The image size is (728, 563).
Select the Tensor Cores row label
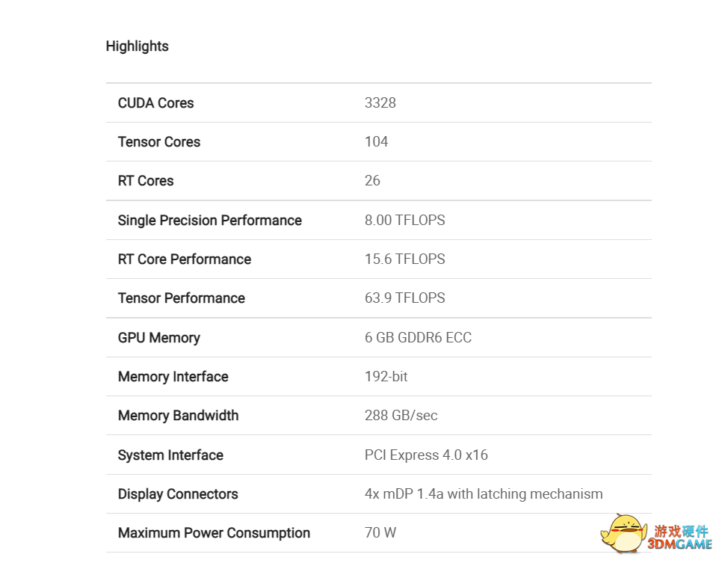(x=159, y=142)
